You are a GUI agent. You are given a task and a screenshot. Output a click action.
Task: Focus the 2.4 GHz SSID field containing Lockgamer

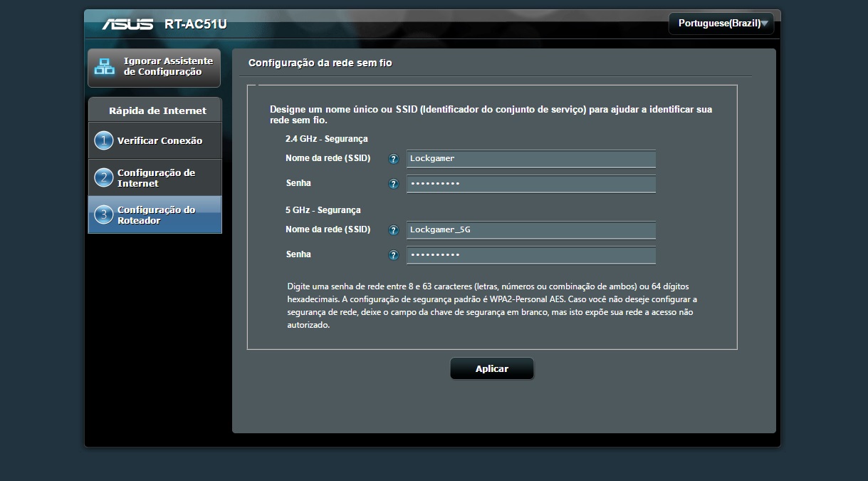530,158
